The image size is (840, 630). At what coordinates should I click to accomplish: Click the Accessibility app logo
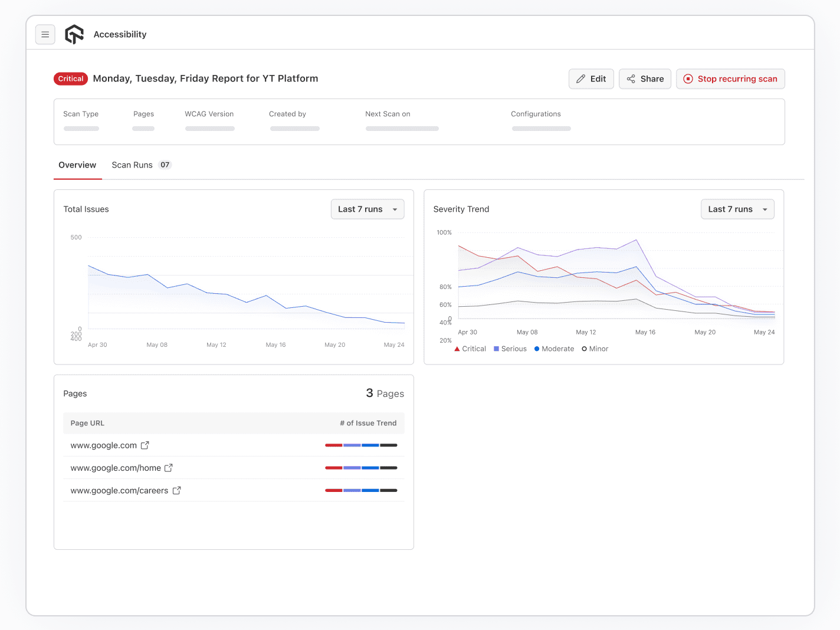pyautogui.click(x=74, y=35)
